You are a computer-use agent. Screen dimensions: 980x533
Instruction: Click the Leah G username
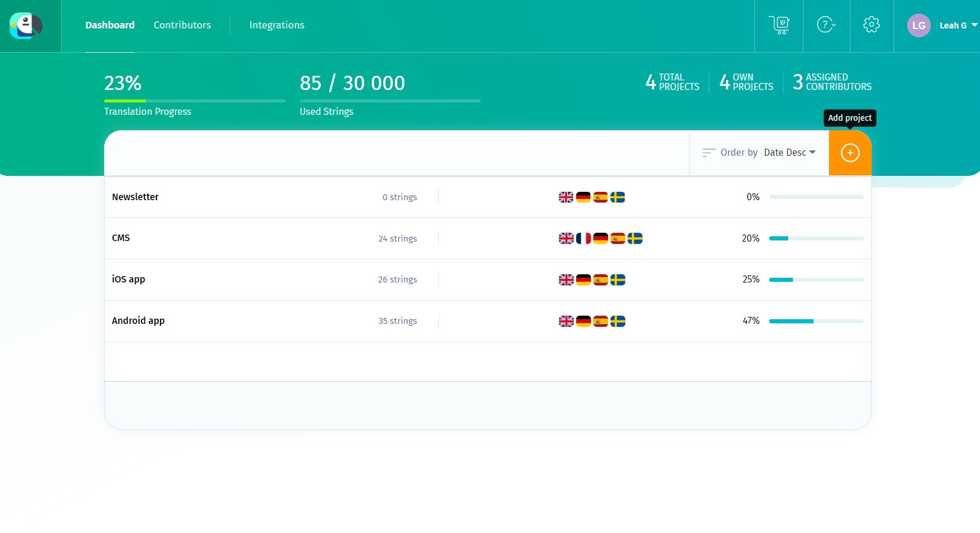(953, 25)
